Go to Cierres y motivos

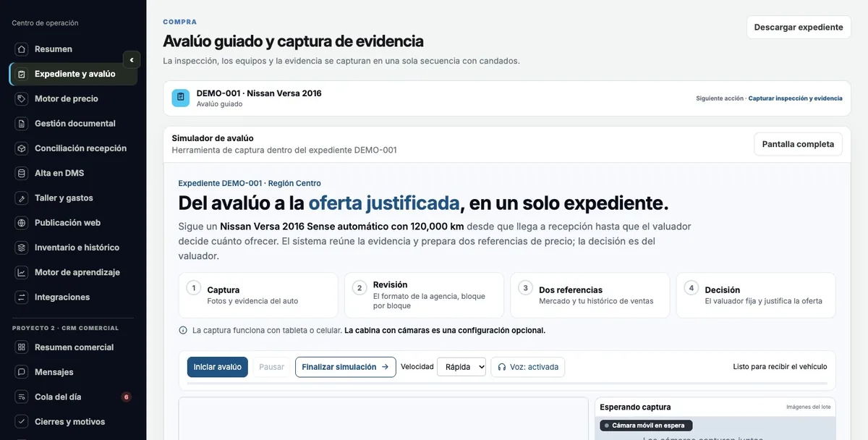click(73, 422)
